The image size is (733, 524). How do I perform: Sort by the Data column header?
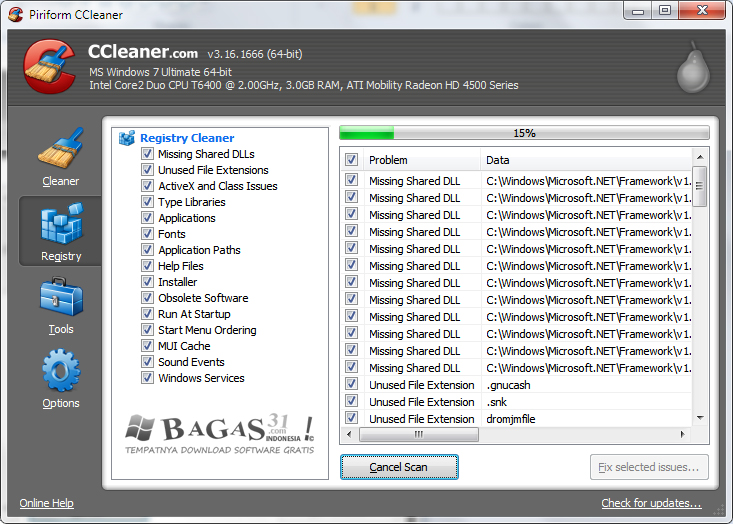(586, 160)
